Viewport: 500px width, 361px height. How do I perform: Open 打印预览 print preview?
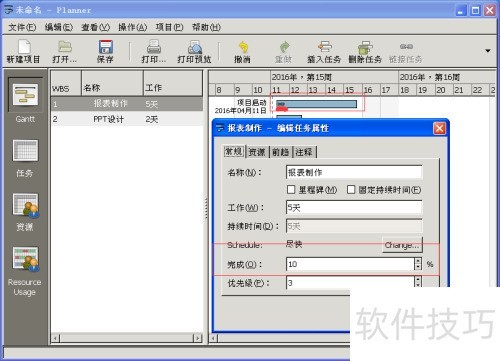[194, 51]
